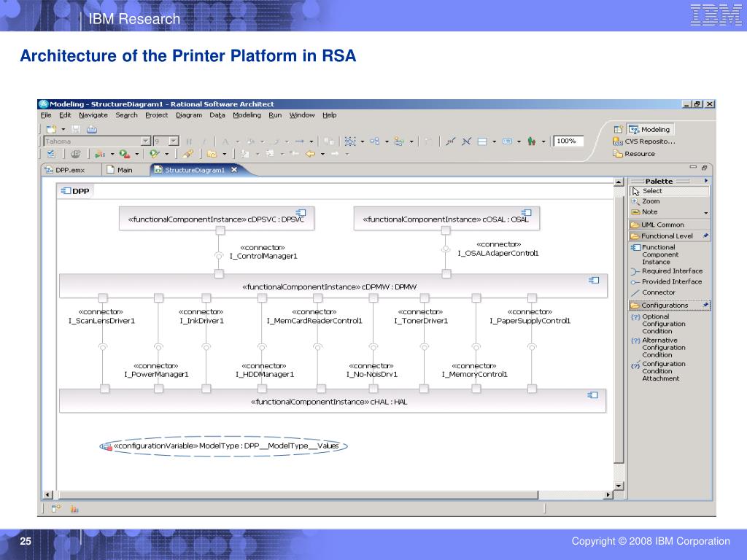747x560 pixels.
Task: Click the Select All shapes icon
Action: click(350, 141)
